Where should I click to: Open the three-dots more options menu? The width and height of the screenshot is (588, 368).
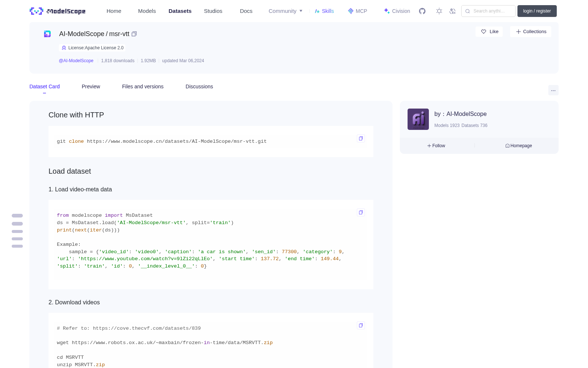553,90
